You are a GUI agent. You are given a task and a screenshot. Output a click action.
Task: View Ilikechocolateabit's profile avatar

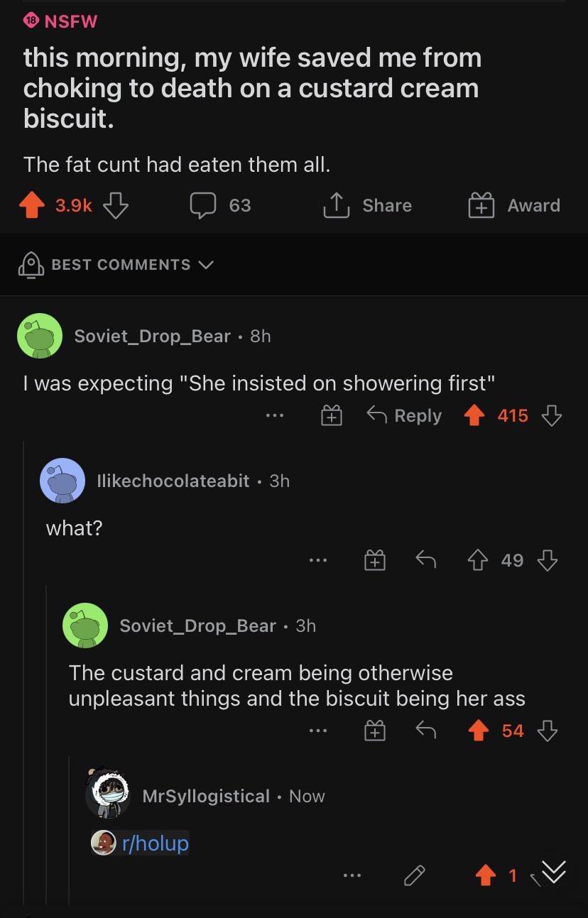[x=62, y=481]
